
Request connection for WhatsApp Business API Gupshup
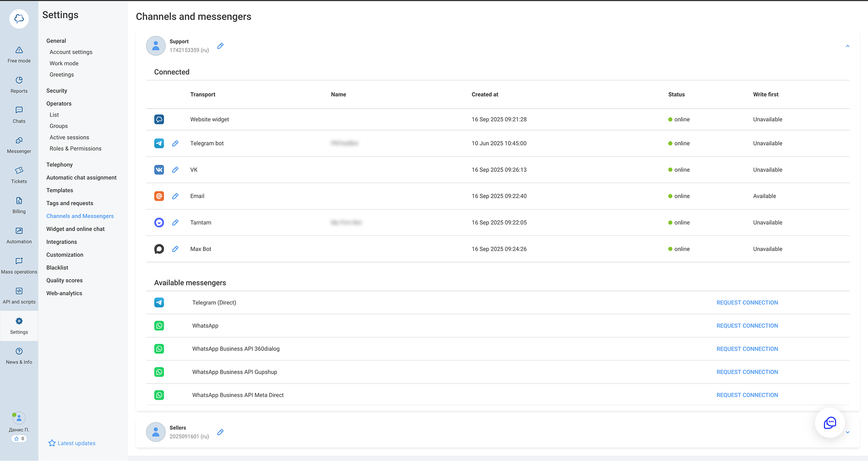pyautogui.click(x=747, y=372)
